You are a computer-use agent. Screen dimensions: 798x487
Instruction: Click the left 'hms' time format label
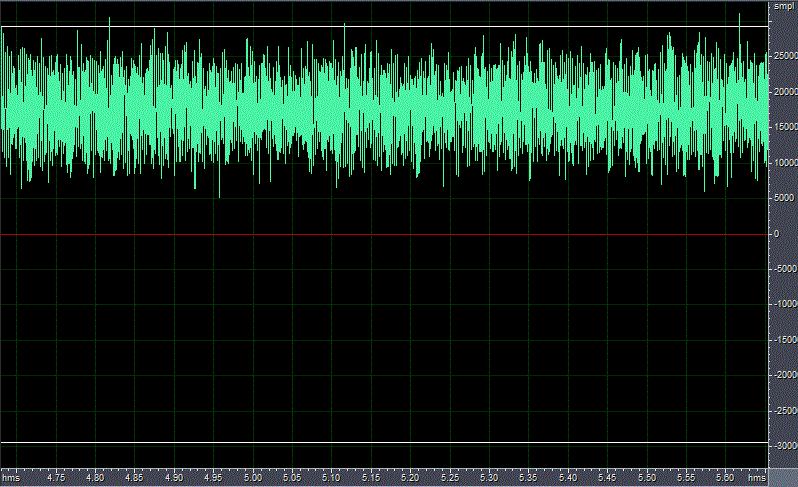11,479
